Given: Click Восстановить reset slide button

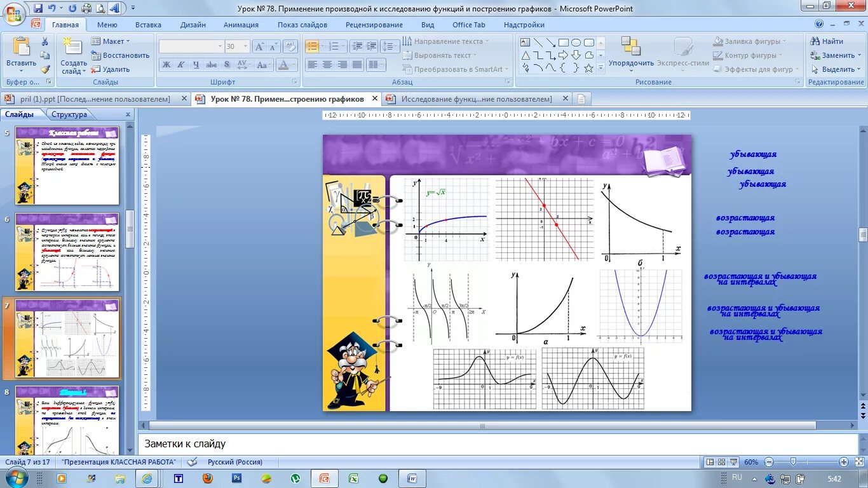Looking at the screenshot, I should (x=120, y=55).
